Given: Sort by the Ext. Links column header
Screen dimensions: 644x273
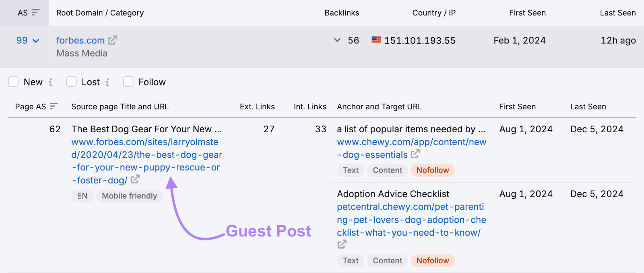Looking at the screenshot, I should pos(257,107).
